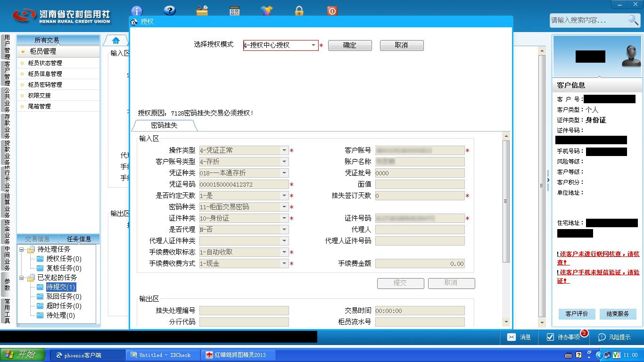Click the dialog vertical scrollbar thumb
Image resolution: width=644 pixels, height=362 pixels.
pyautogui.click(x=506, y=201)
